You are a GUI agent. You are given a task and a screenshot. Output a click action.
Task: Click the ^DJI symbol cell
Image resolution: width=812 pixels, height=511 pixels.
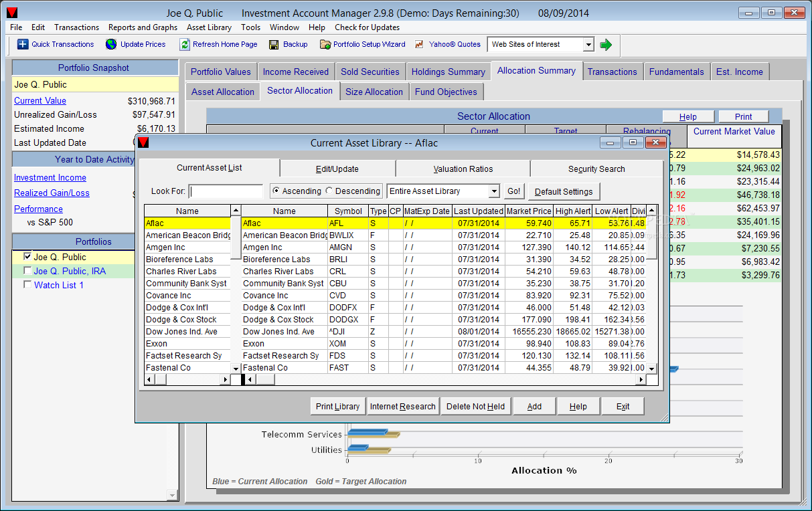click(348, 331)
